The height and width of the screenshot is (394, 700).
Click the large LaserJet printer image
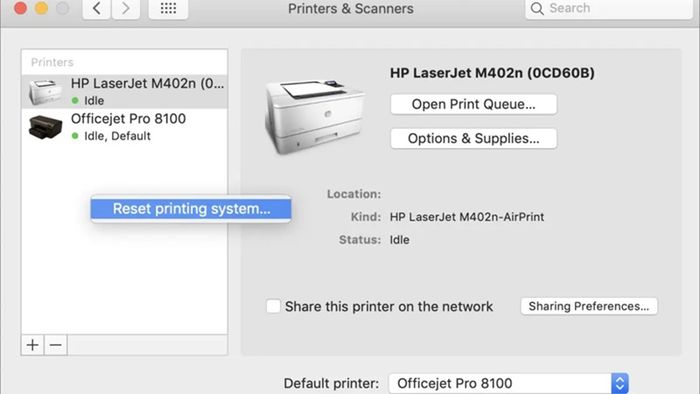pyautogui.click(x=315, y=116)
